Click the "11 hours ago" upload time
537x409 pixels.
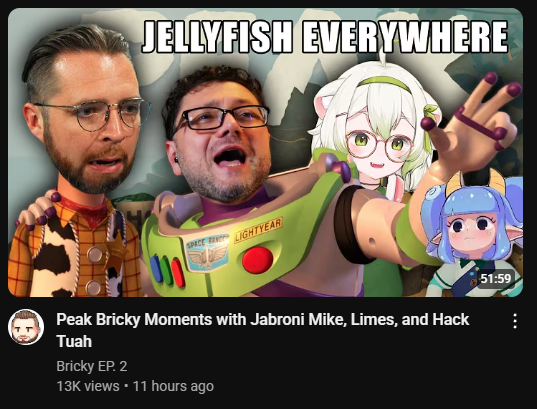pyautogui.click(x=173, y=386)
